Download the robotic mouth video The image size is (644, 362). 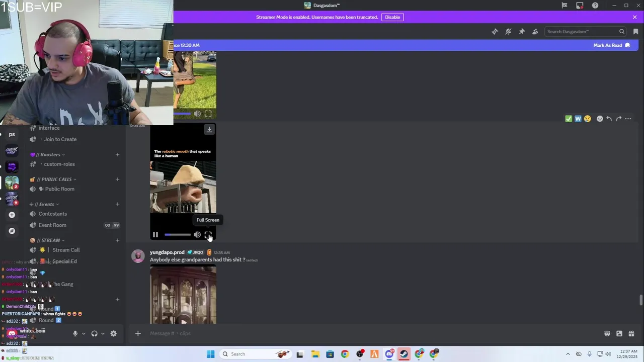pyautogui.click(x=209, y=130)
